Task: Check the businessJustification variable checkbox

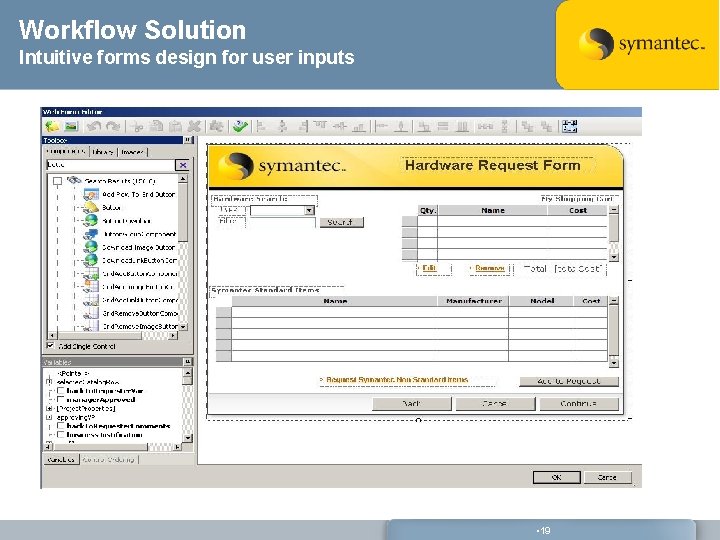Action: pos(60,434)
